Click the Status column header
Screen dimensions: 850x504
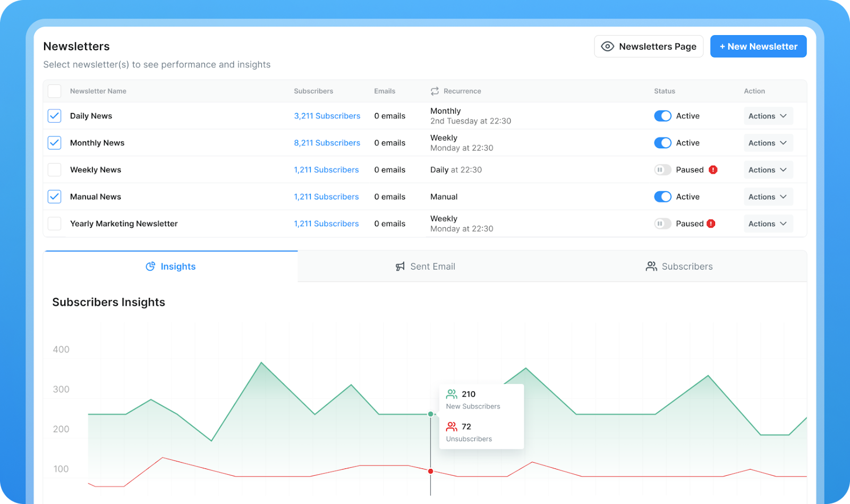tap(665, 91)
